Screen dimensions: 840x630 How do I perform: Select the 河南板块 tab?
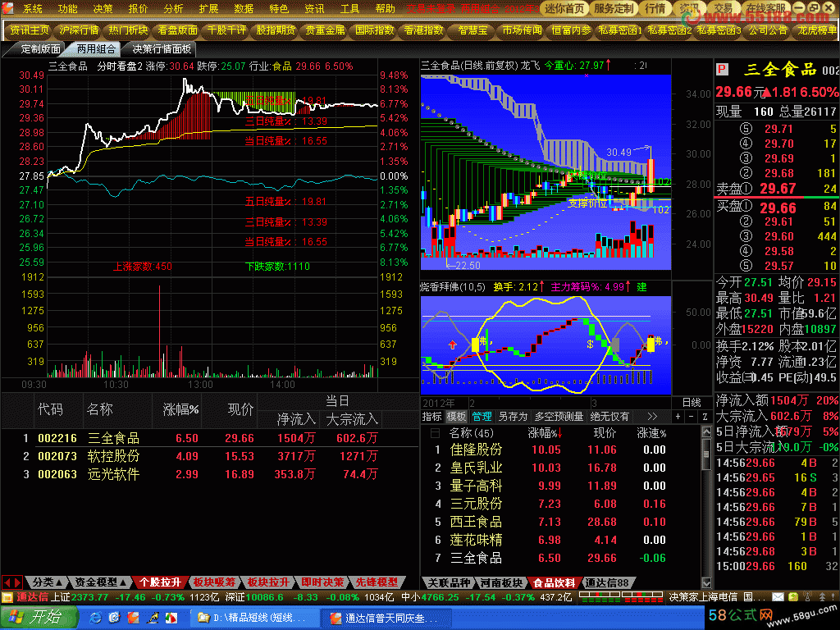pos(501,583)
